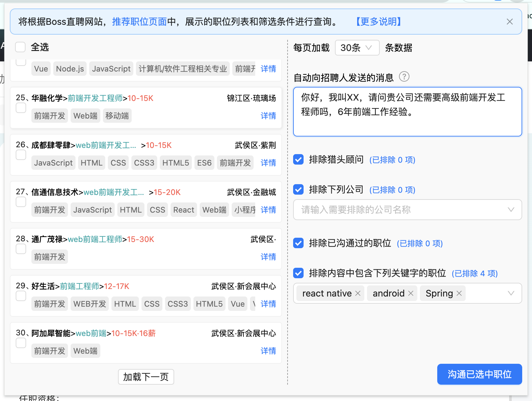Expand the excluded keywords dropdown
Screen dimensions: 532x401
(x=511, y=293)
